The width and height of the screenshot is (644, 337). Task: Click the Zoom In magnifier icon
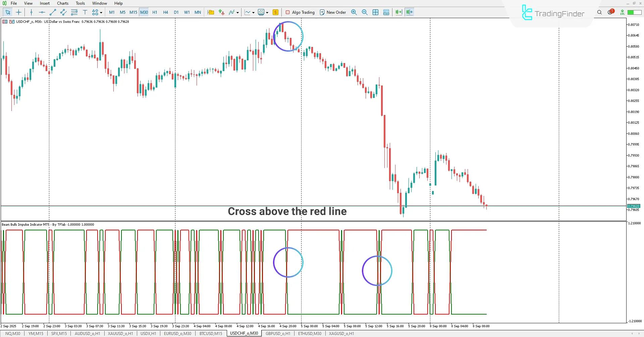pyautogui.click(x=354, y=12)
